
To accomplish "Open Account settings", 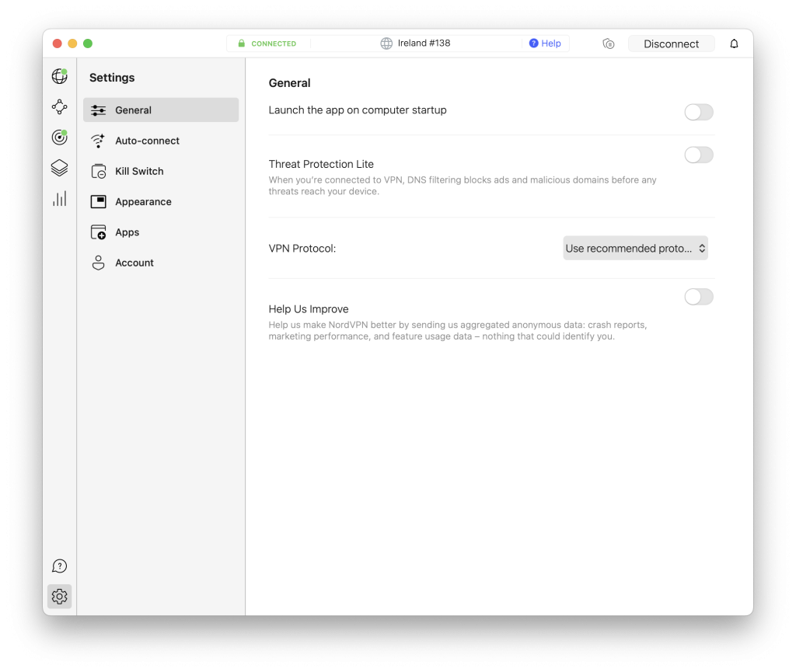I will click(x=161, y=263).
